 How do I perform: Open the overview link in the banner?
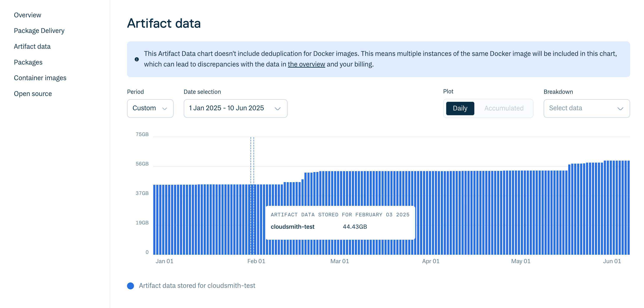(306, 64)
